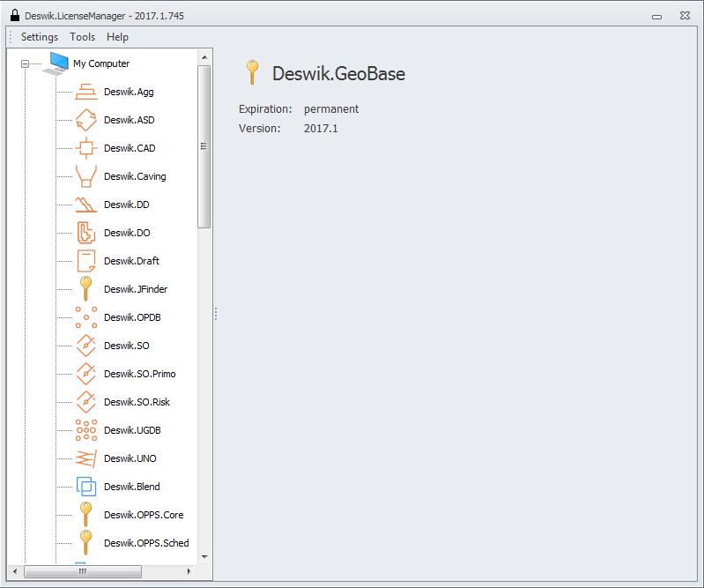Click the Deswik.CAD crosshair icon

pos(85,148)
